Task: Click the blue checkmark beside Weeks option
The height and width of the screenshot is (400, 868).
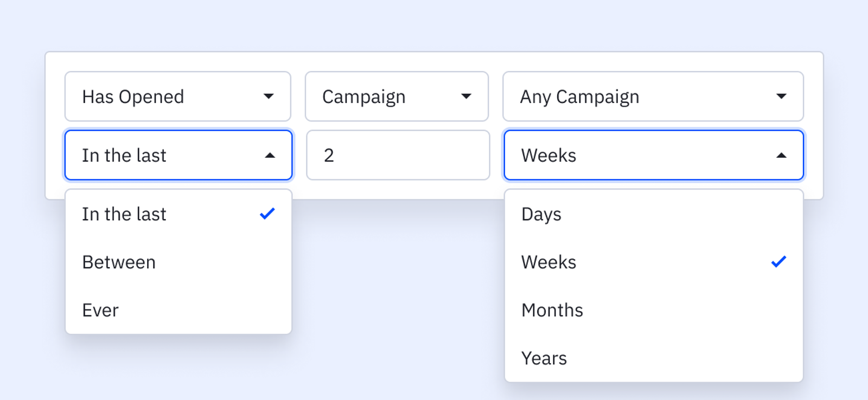Action: 778,262
